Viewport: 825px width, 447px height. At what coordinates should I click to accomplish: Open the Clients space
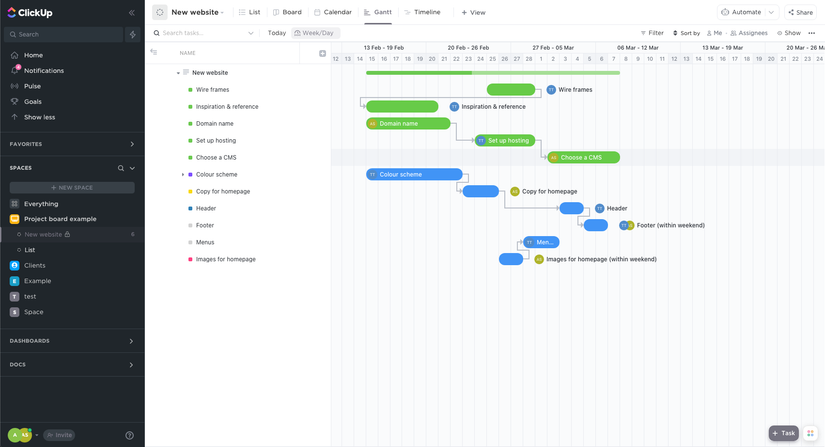click(x=35, y=266)
